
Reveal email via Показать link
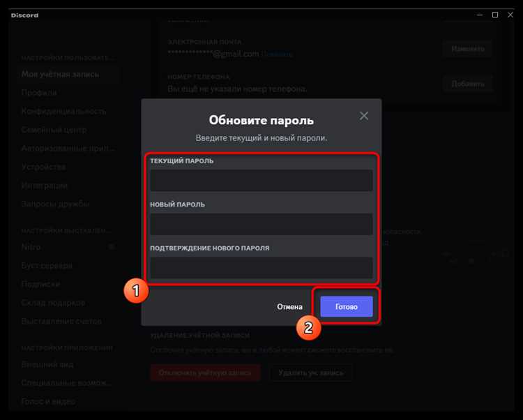(277, 54)
